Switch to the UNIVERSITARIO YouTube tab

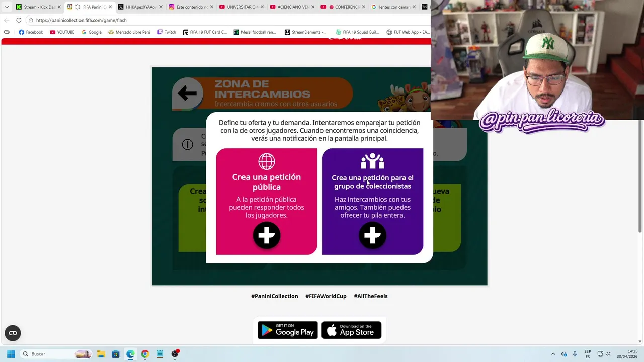[x=242, y=7]
